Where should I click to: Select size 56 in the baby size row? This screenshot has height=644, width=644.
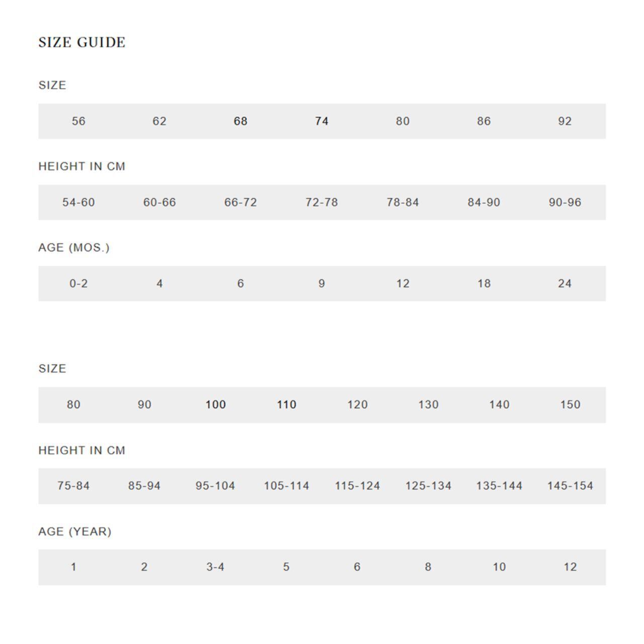point(78,121)
